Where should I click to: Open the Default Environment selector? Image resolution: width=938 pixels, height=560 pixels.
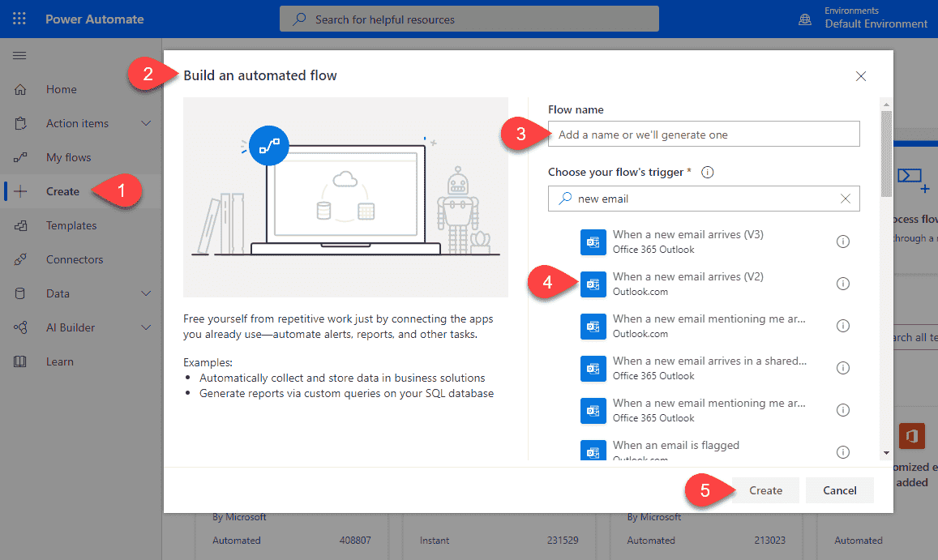point(876,19)
